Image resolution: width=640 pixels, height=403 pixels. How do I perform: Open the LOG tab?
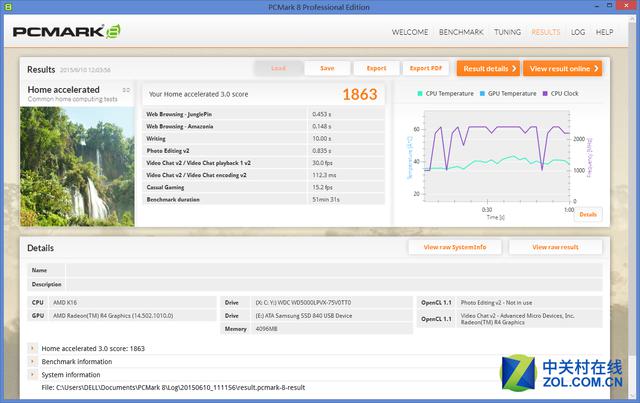coord(578,32)
